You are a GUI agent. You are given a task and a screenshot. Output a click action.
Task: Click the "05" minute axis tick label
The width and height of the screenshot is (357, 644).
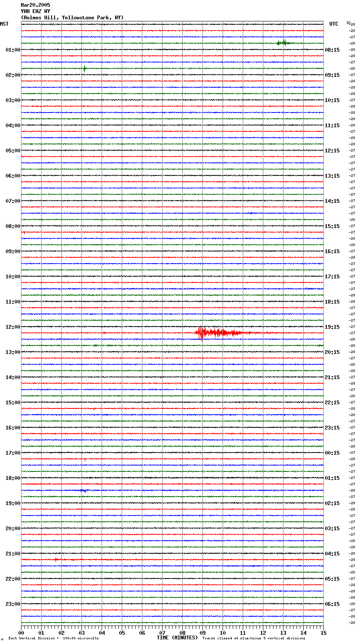coord(122,633)
